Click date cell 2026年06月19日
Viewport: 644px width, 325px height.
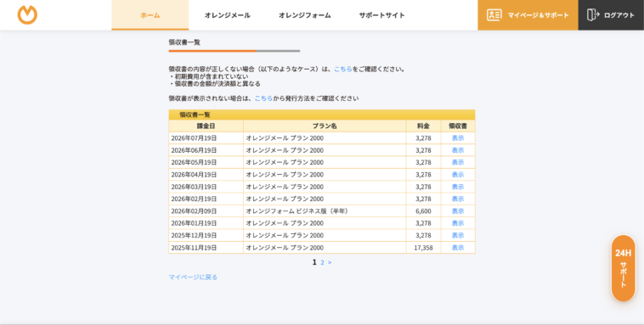[206, 150]
